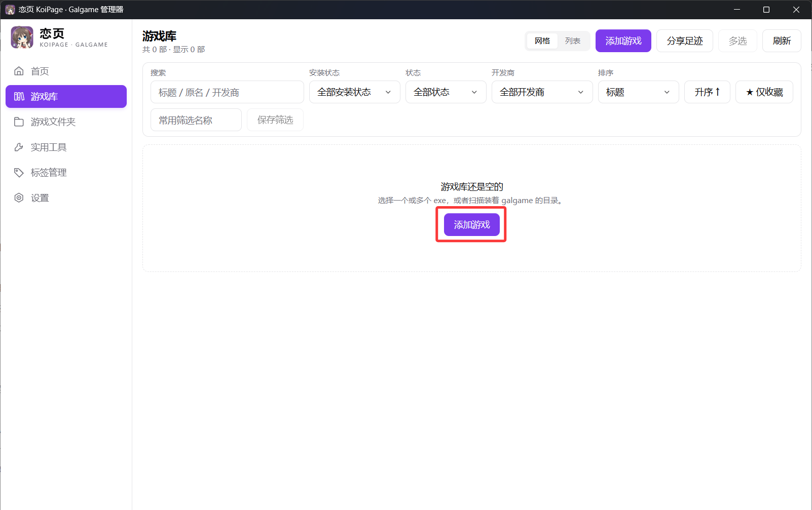Open tag management tag icon
This screenshot has width=812, height=510.
click(19, 172)
